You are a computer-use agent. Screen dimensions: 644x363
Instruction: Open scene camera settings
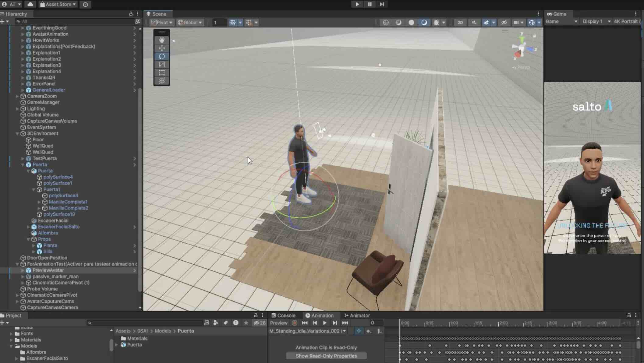pyautogui.click(x=516, y=23)
